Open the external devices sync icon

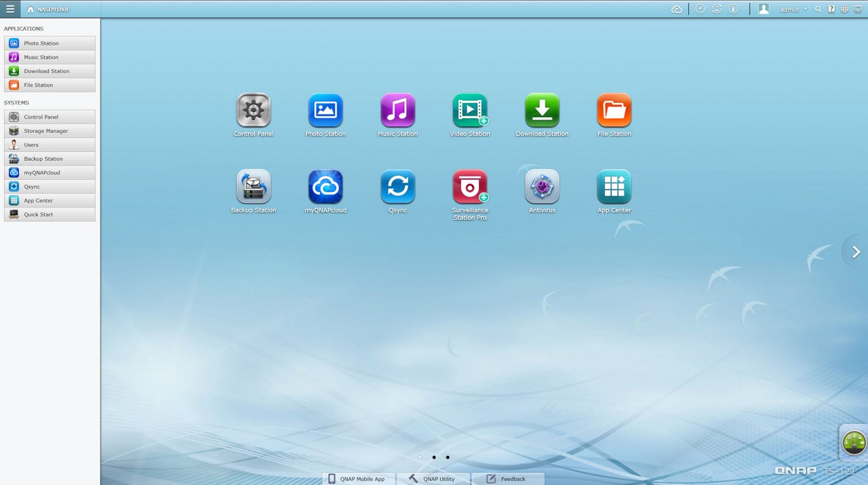point(717,9)
